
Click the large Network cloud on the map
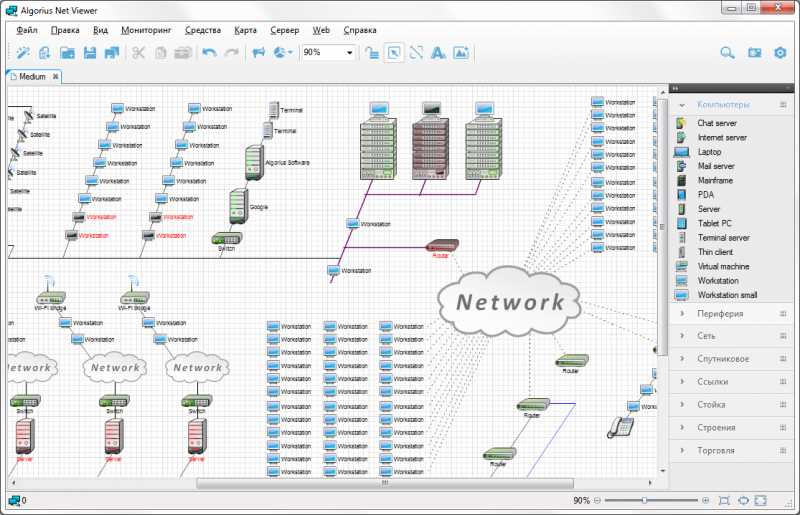(x=509, y=302)
